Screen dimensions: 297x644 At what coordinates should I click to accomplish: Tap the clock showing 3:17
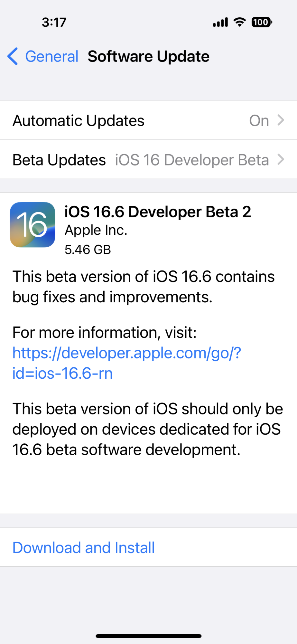click(54, 22)
